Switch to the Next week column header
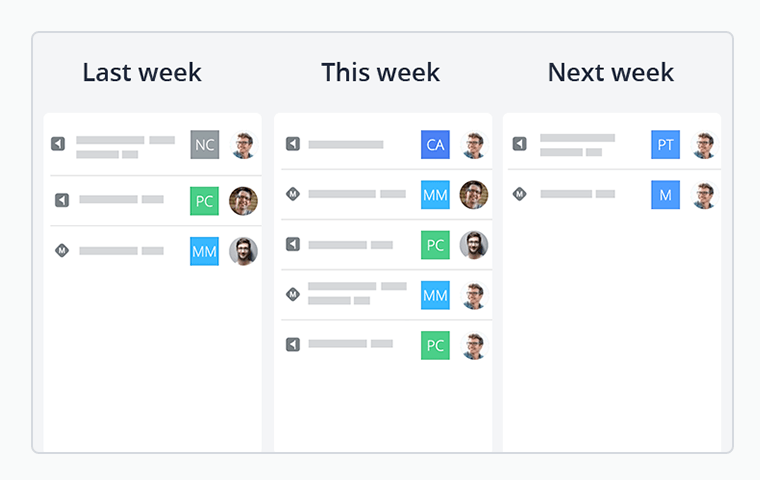Screen dimensions: 760x480 611,73
